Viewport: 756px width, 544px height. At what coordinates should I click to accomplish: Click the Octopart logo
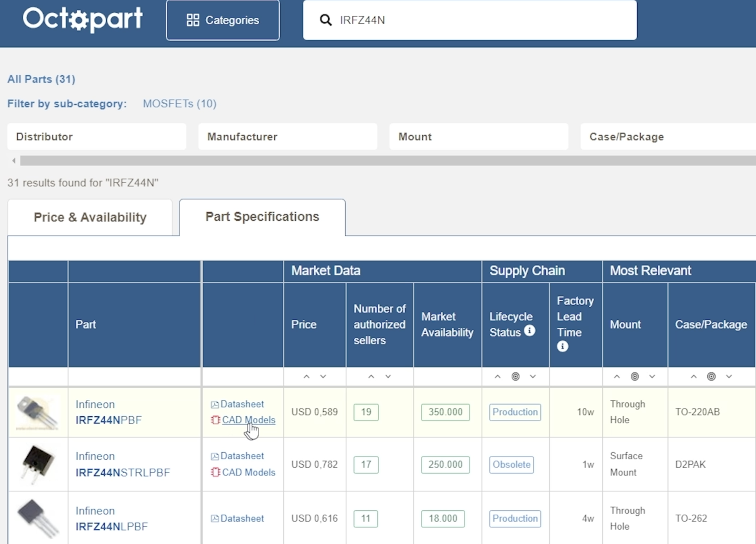click(83, 19)
